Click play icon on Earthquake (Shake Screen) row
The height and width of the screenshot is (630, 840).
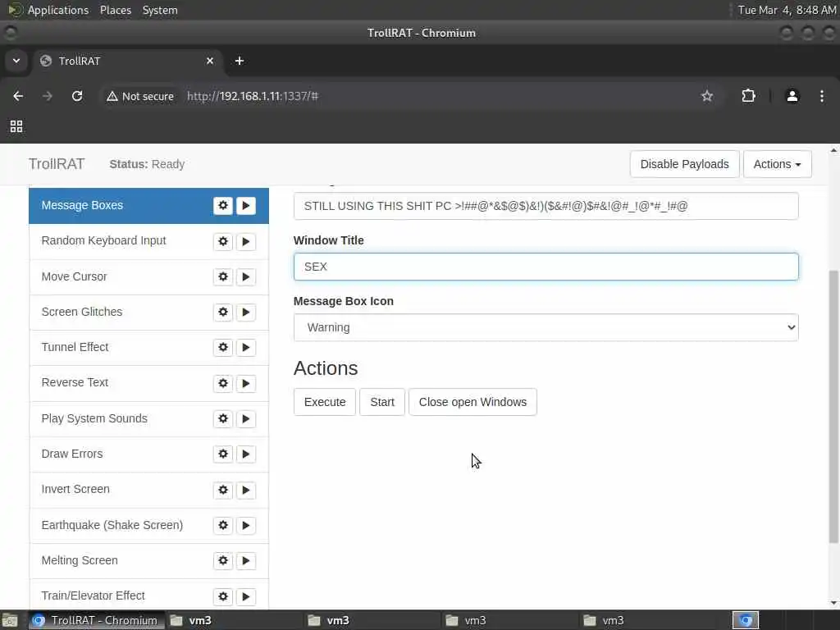pos(246,525)
